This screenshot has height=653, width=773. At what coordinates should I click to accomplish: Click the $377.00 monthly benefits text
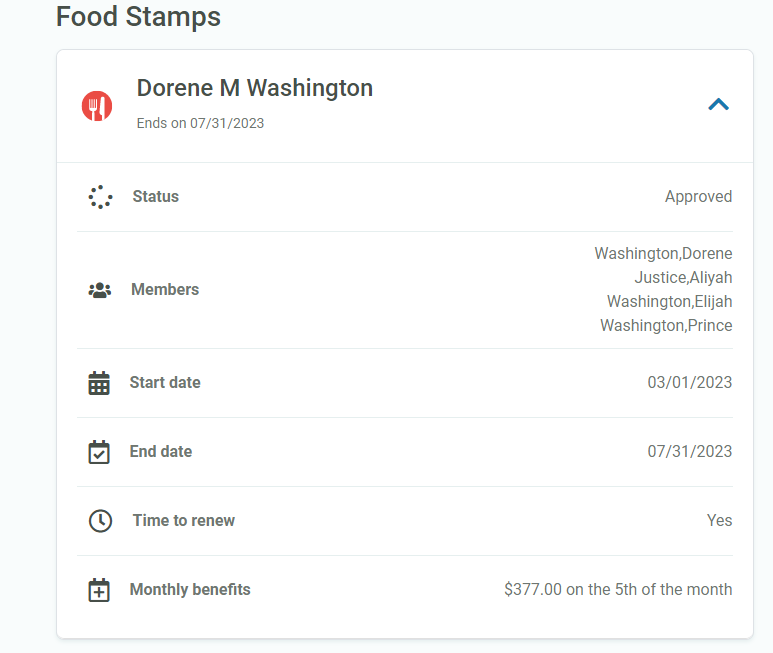618,589
